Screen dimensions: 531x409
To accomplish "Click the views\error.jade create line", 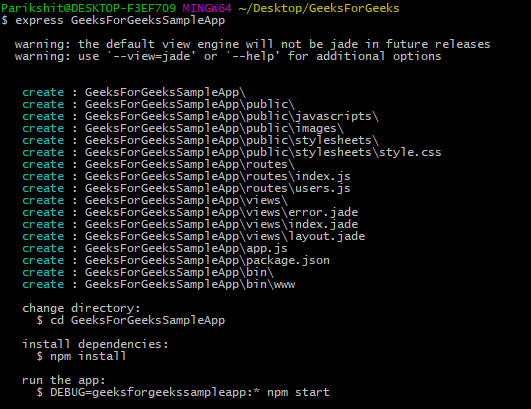I will [x=190, y=212].
